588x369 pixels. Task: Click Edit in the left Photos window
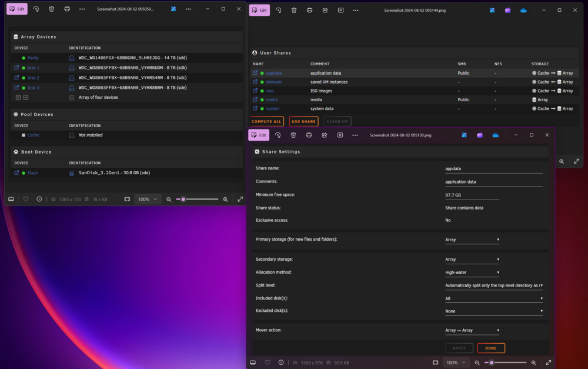point(17,9)
